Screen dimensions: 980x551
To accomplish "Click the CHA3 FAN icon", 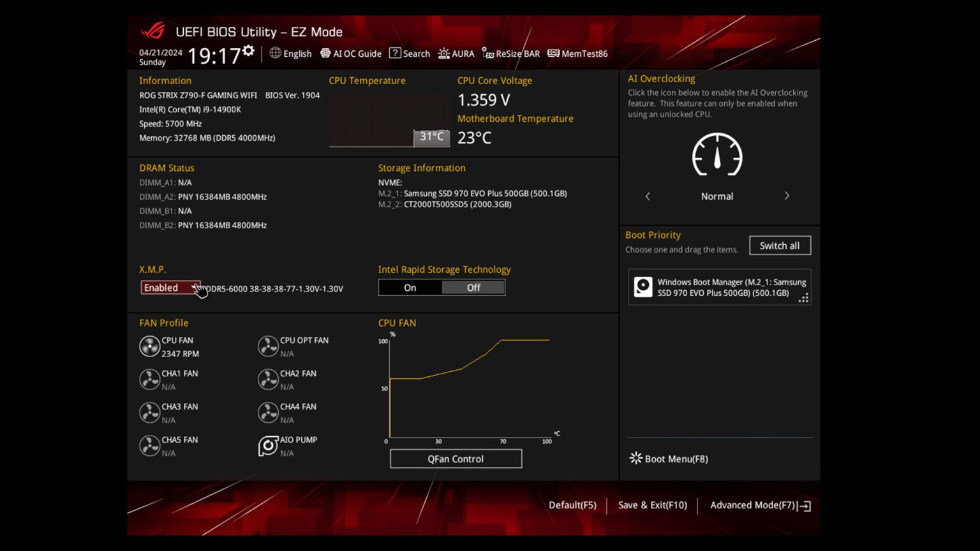I will point(149,413).
